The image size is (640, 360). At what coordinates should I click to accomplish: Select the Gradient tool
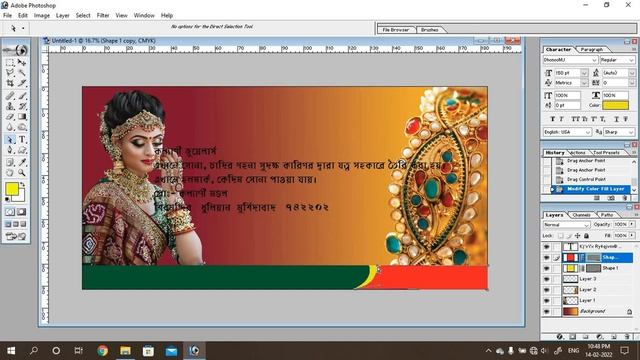click(x=22, y=117)
